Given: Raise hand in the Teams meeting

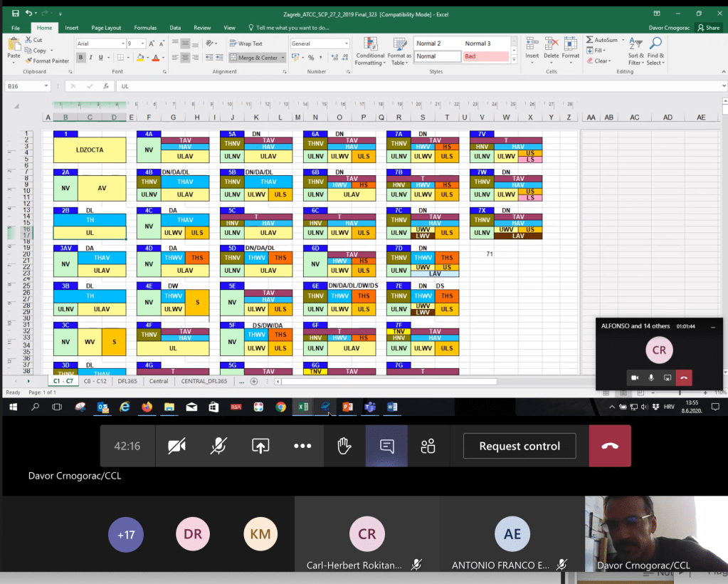Looking at the screenshot, I should click(344, 446).
